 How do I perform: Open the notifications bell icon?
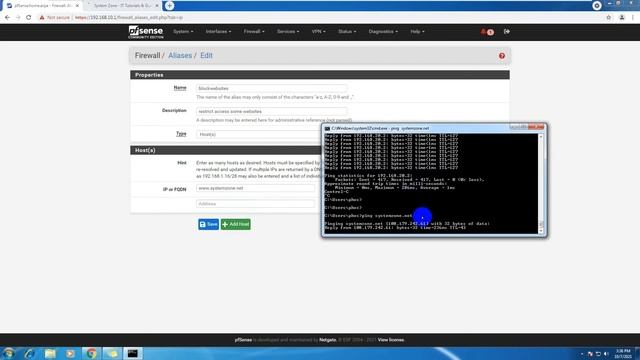tap(483, 31)
